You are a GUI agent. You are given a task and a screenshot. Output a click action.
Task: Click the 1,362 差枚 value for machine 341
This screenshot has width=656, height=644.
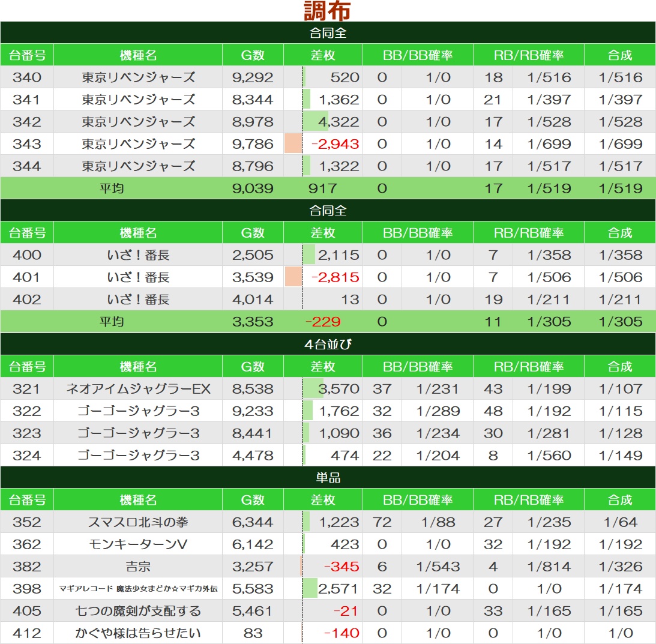339,100
